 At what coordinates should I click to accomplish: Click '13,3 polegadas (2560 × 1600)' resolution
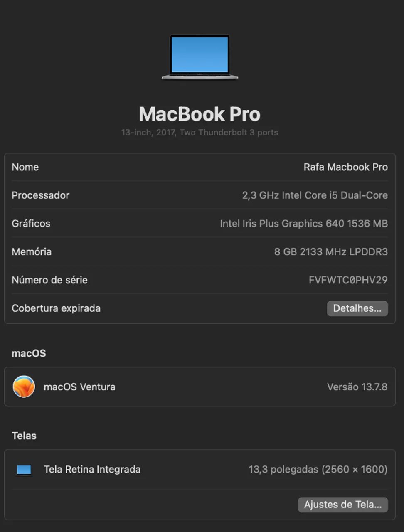click(x=318, y=470)
